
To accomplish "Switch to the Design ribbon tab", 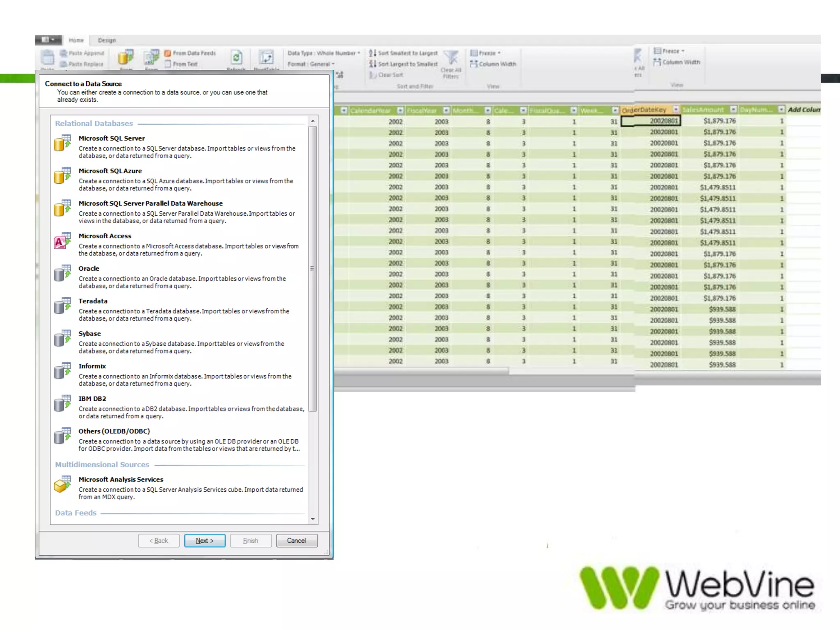I will 107,40.
